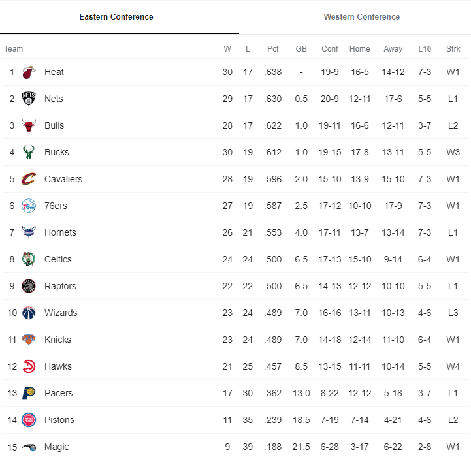Select the Chicago Bulls logo
Viewport: 471px width, 476px height.
tap(29, 125)
